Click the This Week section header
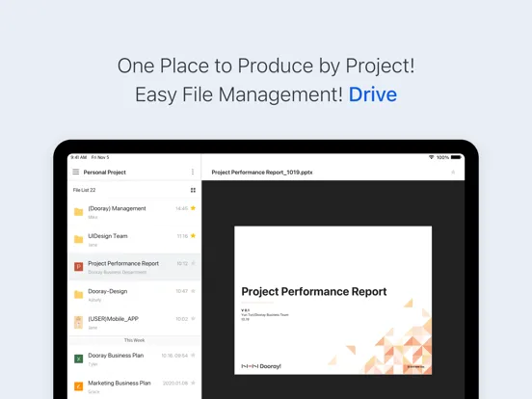The height and width of the screenshot is (399, 532). click(134, 340)
